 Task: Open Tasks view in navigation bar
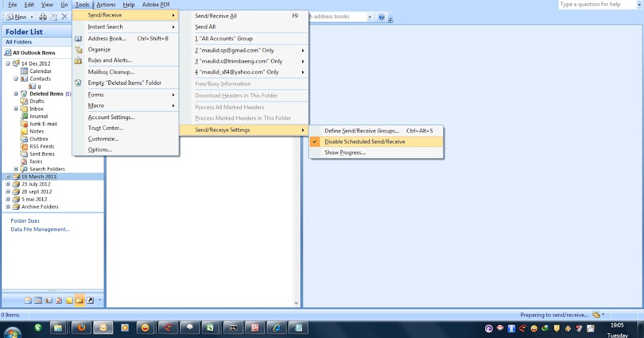[59, 300]
